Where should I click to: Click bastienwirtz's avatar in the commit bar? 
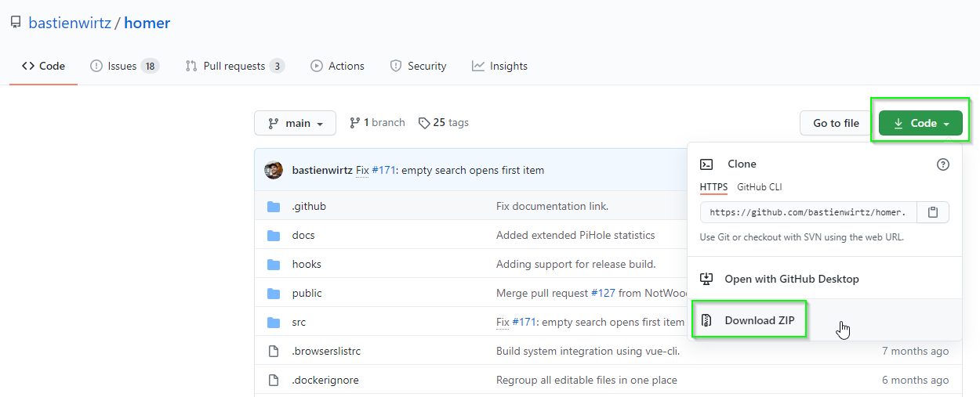(x=274, y=170)
